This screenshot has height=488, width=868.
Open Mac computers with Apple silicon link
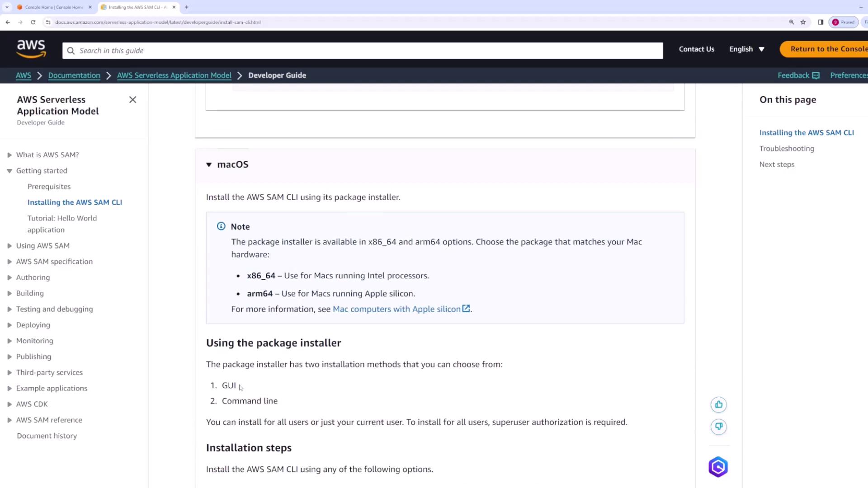tap(396, 309)
